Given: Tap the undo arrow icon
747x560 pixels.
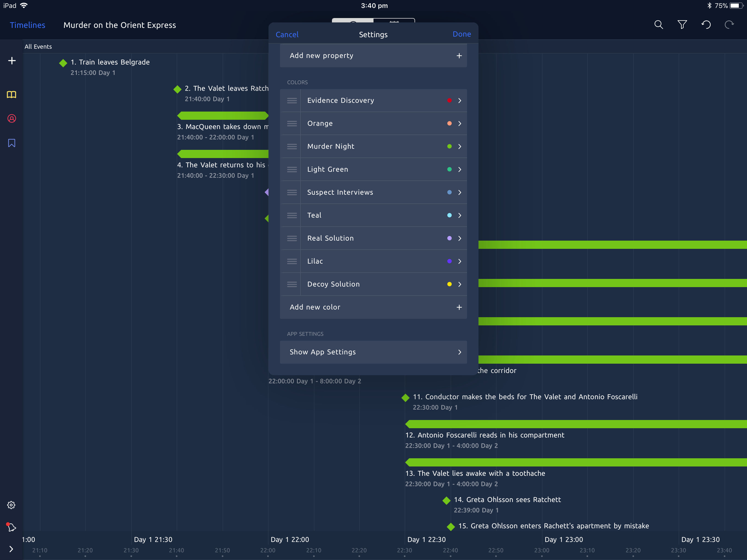Looking at the screenshot, I should 706,25.
